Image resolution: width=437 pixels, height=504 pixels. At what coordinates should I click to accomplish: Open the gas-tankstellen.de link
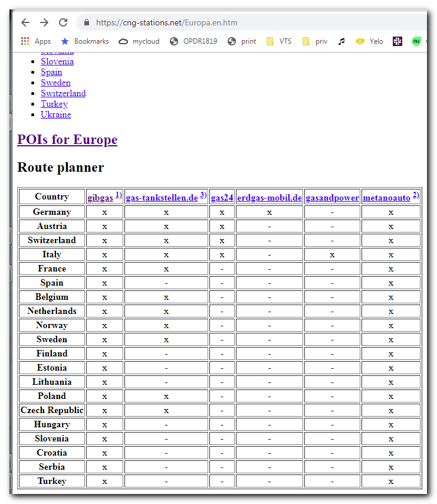tap(162, 198)
